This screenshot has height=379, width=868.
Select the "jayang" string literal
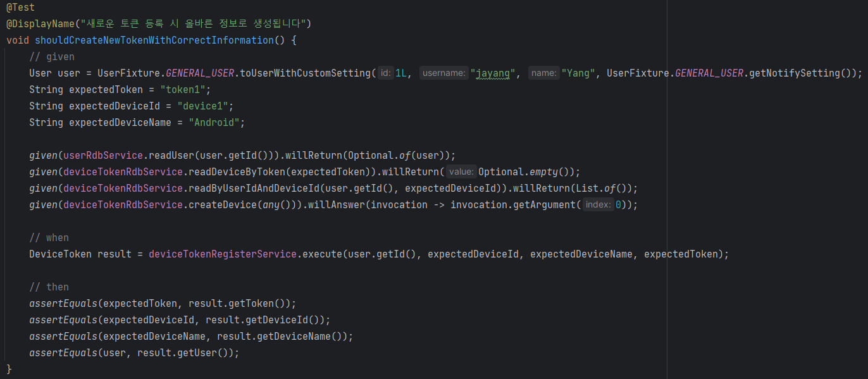pos(493,73)
